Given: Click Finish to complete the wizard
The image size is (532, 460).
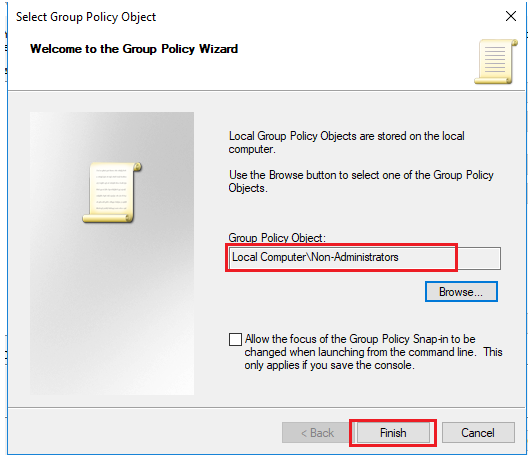Looking at the screenshot, I should [393, 433].
